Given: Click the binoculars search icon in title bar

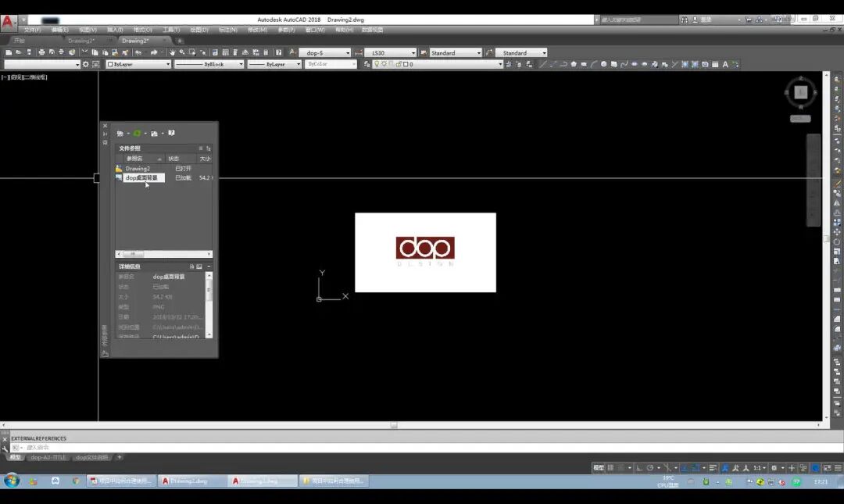Looking at the screenshot, I should (684, 20).
